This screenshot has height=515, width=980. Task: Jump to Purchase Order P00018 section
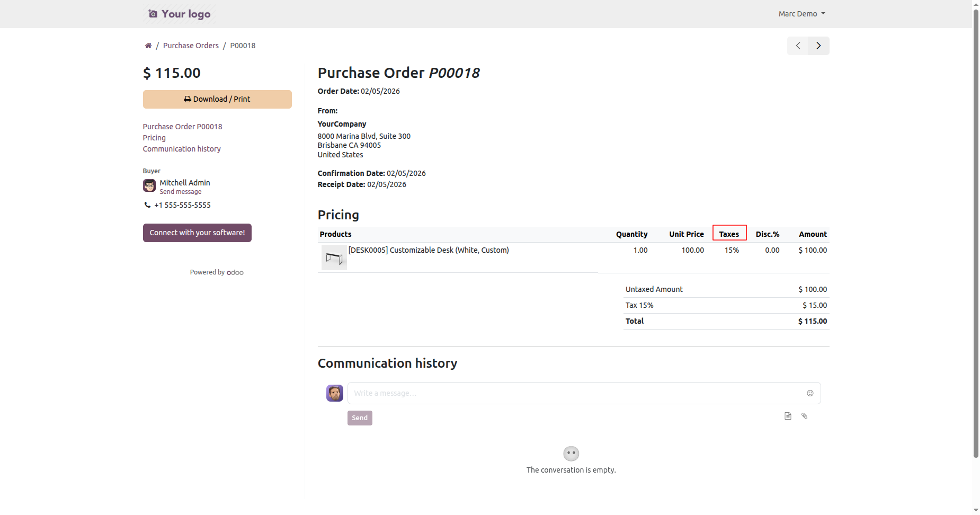[x=182, y=127]
